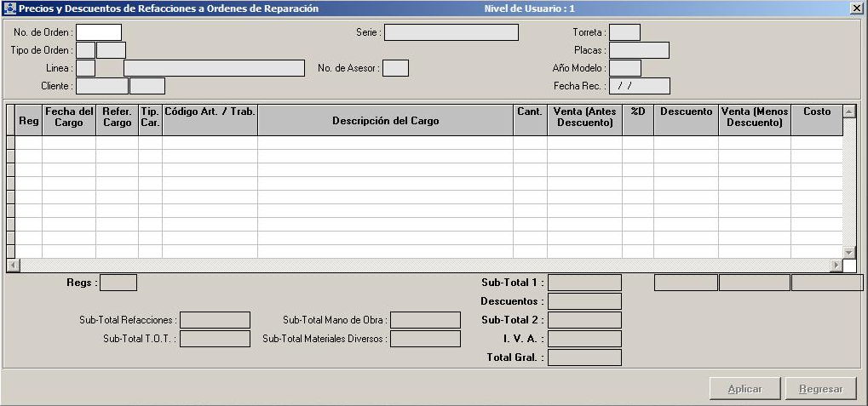The width and height of the screenshot is (868, 406).
Task: Click the No. de Orden input field
Action: point(99,32)
